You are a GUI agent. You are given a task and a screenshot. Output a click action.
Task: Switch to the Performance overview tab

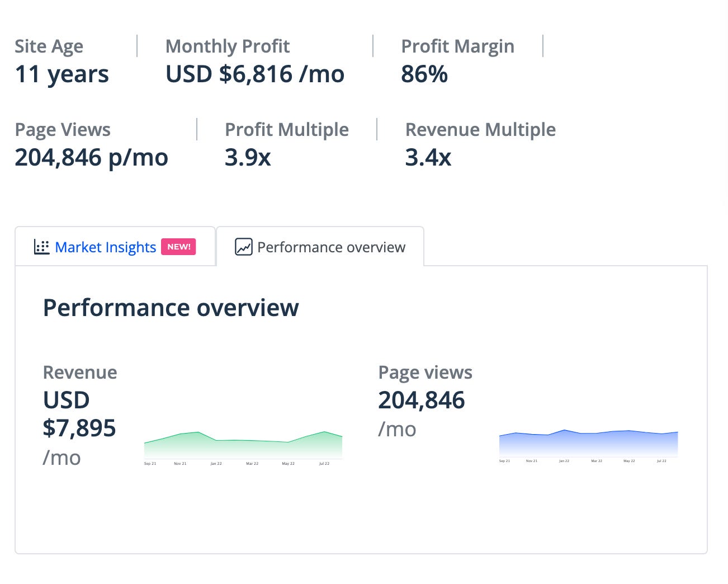tap(320, 246)
